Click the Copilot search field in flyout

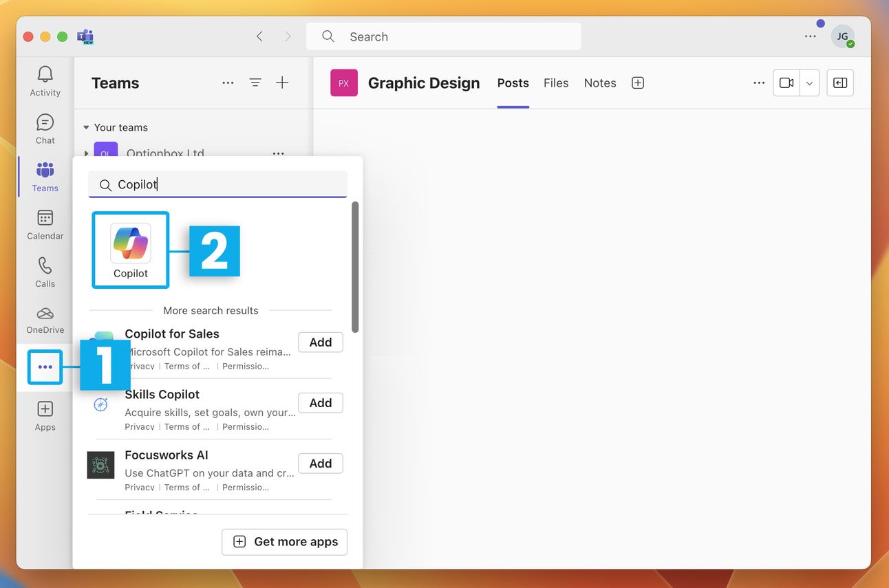point(217,184)
